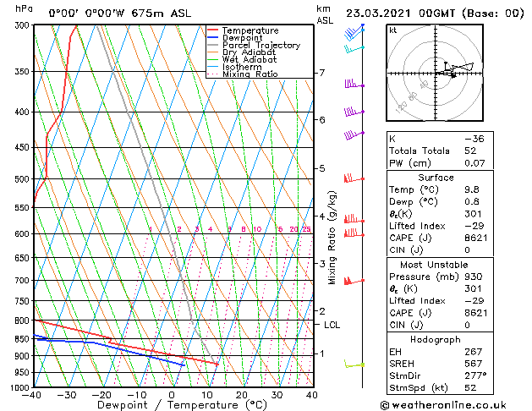Image resolution: width=532 pixels, height=411 pixels.
Task: Click the purple wind barb near 400 hPa
Action: (354, 112)
